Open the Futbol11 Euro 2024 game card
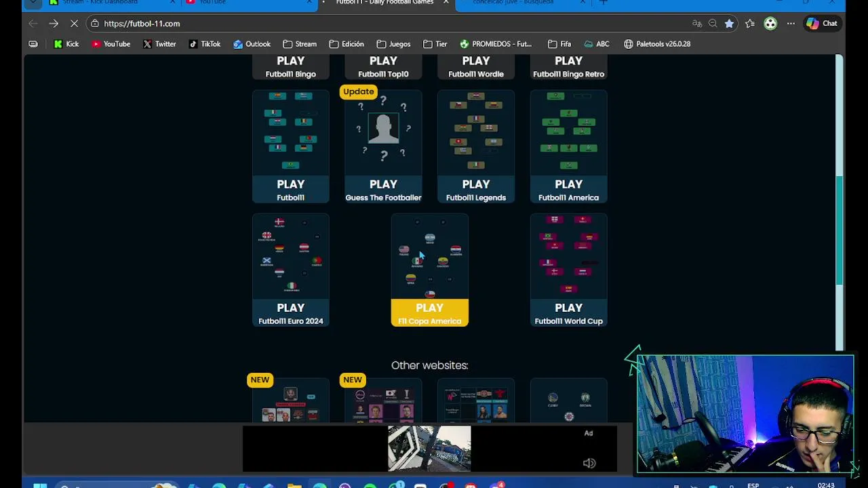This screenshot has width=868, height=488. 291,270
